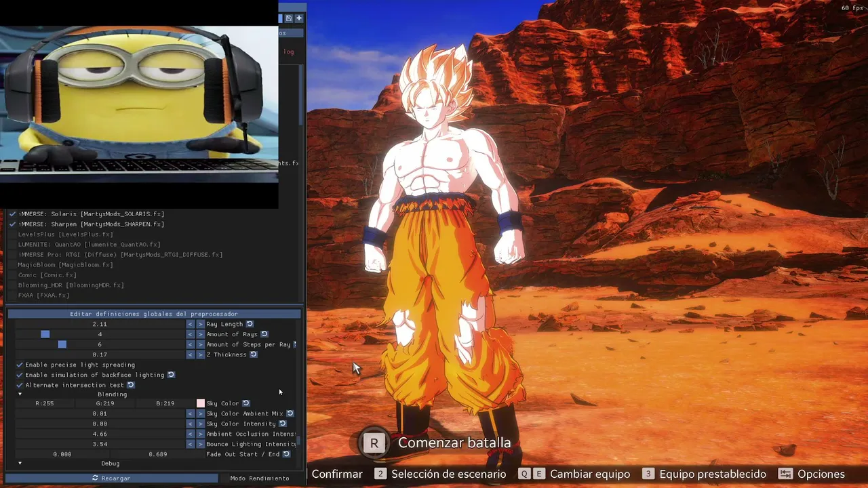868x488 pixels.
Task: Open the log tab
Action: [x=289, y=52]
